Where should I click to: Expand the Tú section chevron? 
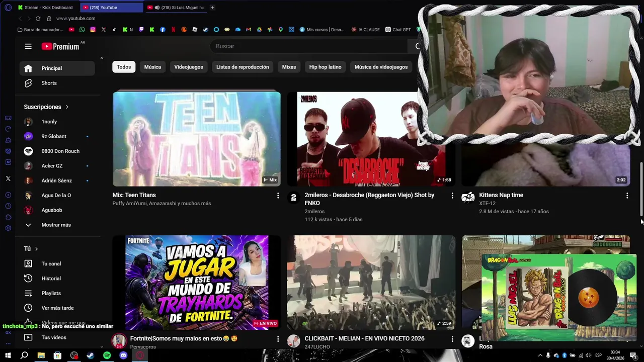coord(36,249)
